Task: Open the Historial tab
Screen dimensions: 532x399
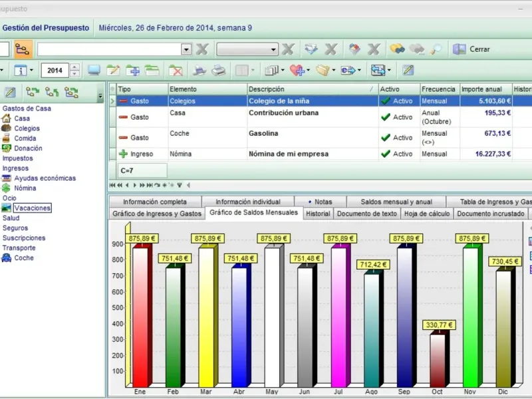Action: coord(318,213)
